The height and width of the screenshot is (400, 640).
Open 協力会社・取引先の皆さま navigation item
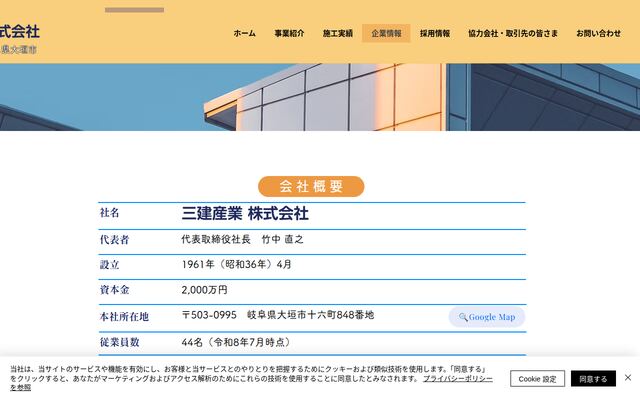pyautogui.click(x=513, y=33)
